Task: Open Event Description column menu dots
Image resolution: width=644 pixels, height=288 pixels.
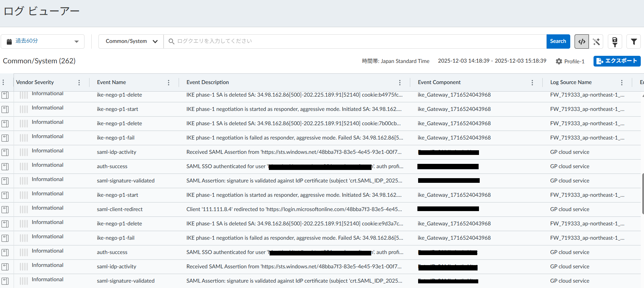Action: point(400,83)
